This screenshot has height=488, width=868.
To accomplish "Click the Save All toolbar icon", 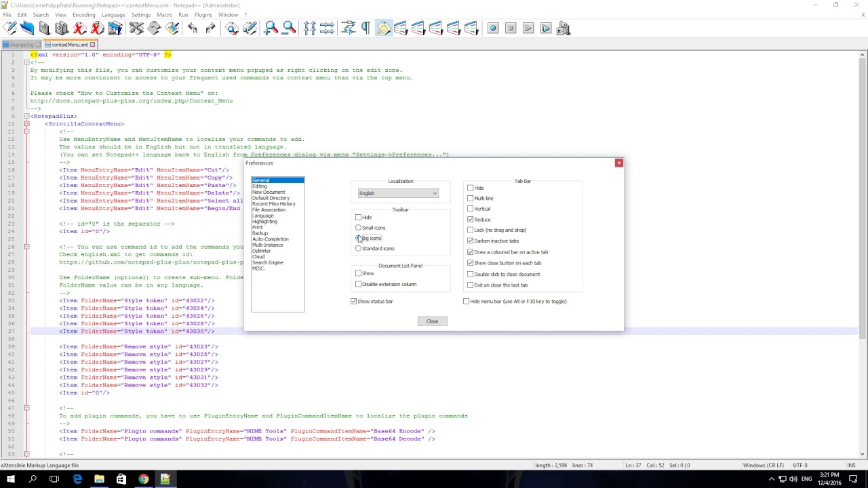I will (x=61, y=28).
